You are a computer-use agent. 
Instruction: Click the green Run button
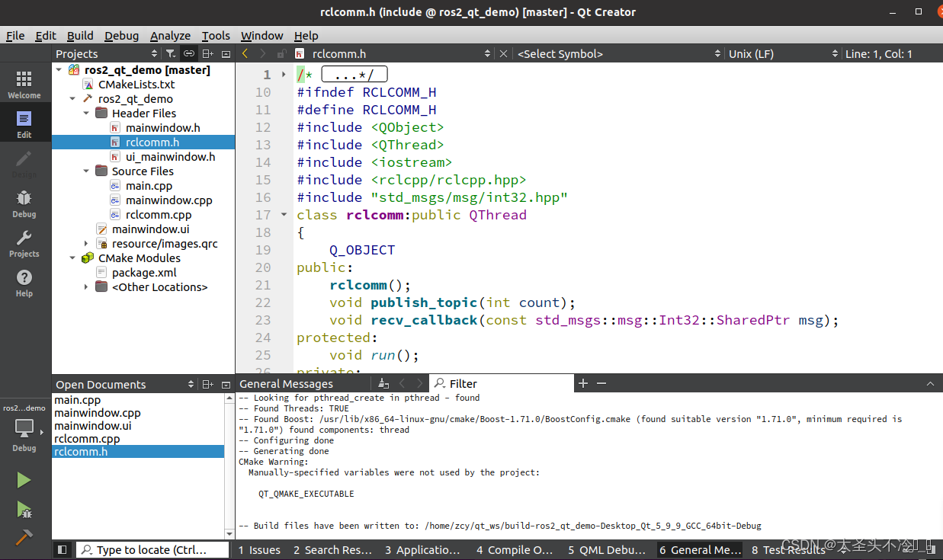pyautogui.click(x=24, y=480)
